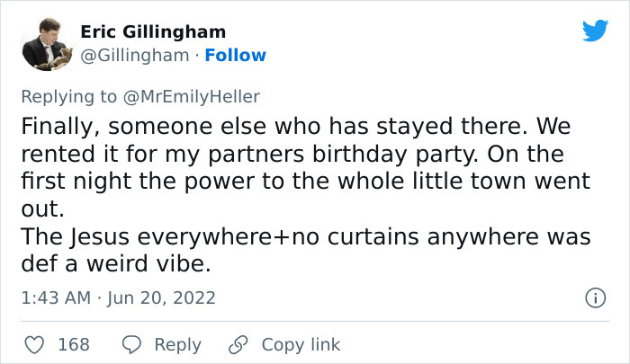Click the reply speech bubble icon
The image size is (630, 364).
tap(131, 344)
